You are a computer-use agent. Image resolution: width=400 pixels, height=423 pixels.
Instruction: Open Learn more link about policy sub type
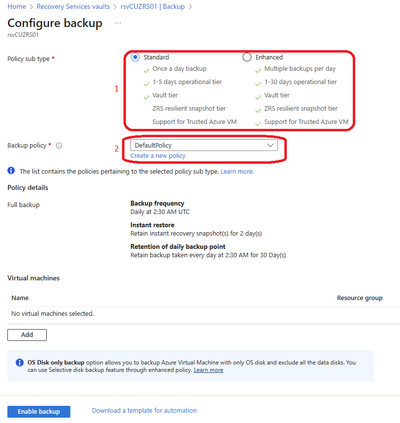coord(237,171)
